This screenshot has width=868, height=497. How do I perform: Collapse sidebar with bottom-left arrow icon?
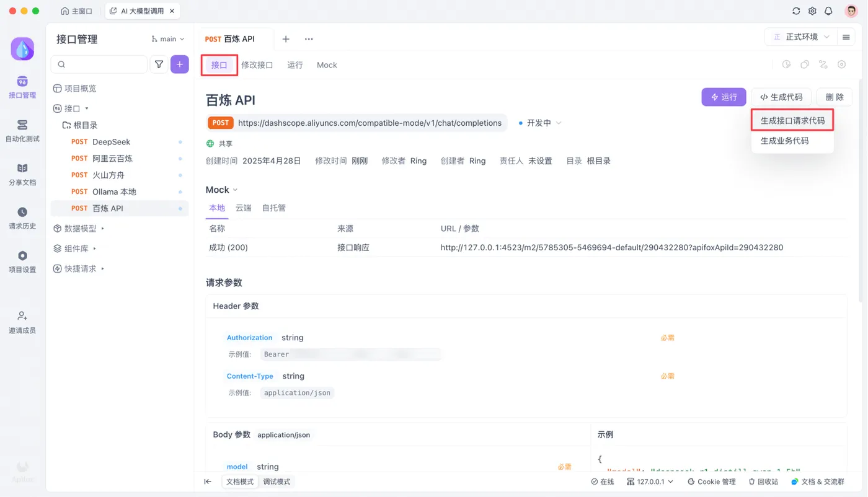point(208,482)
